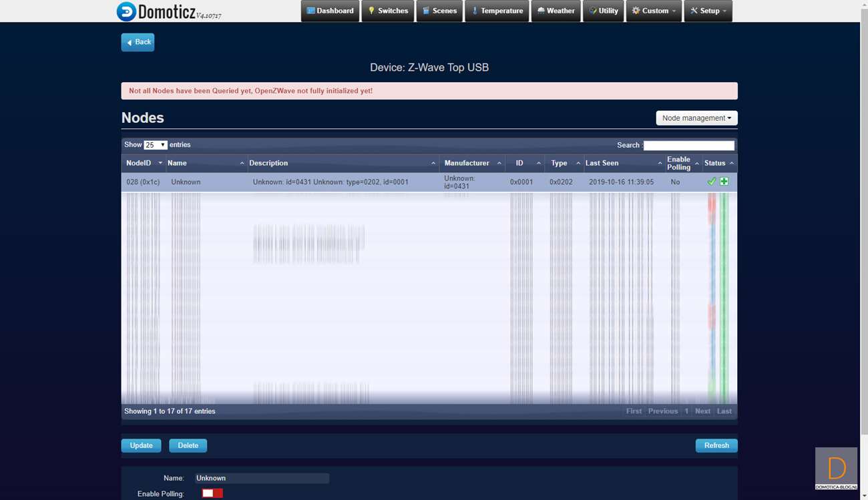Click the ID value 0x0001
The height and width of the screenshot is (500, 868).
coord(521,182)
